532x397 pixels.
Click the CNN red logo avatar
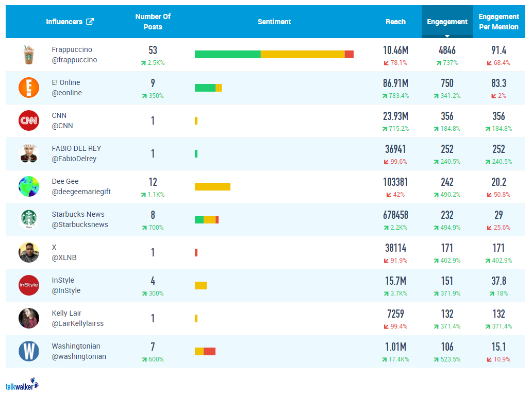click(x=29, y=120)
